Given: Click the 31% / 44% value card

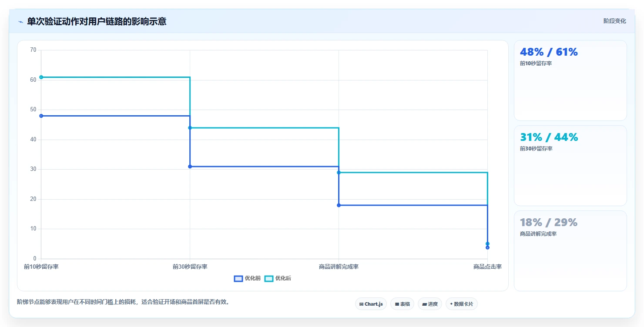Looking at the screenshot, I should point(570,166).
